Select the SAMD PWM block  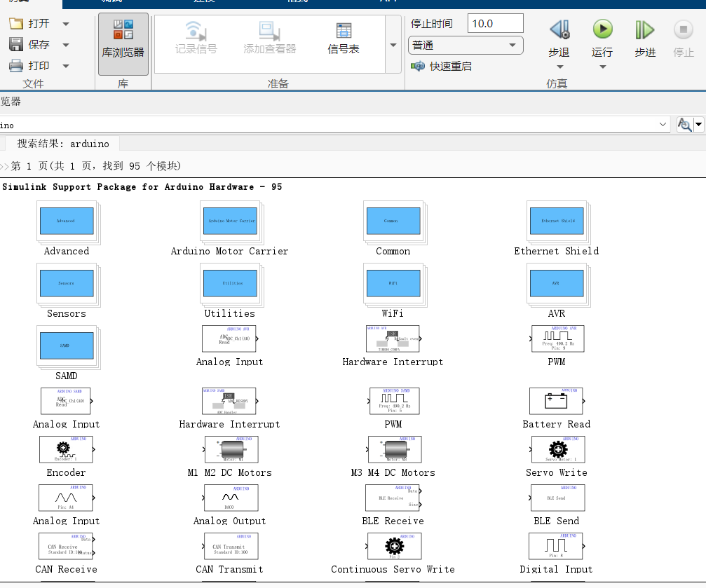coord(394,401)
